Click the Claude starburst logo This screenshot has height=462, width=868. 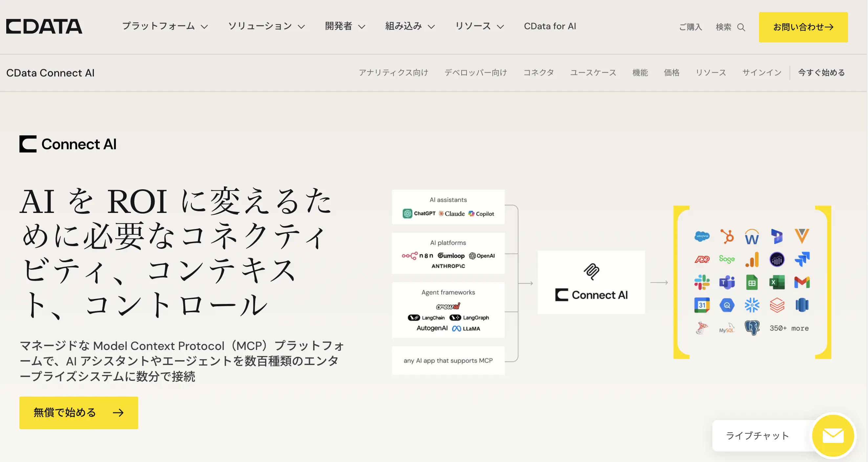pos(441,214)
